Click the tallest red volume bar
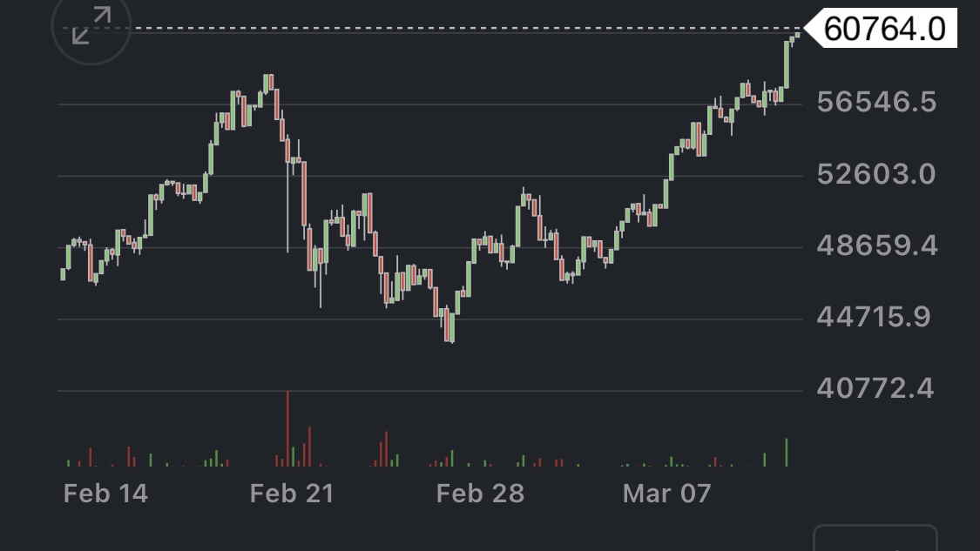The width and height of the screenshot is (980, 551). coord(287,428)
